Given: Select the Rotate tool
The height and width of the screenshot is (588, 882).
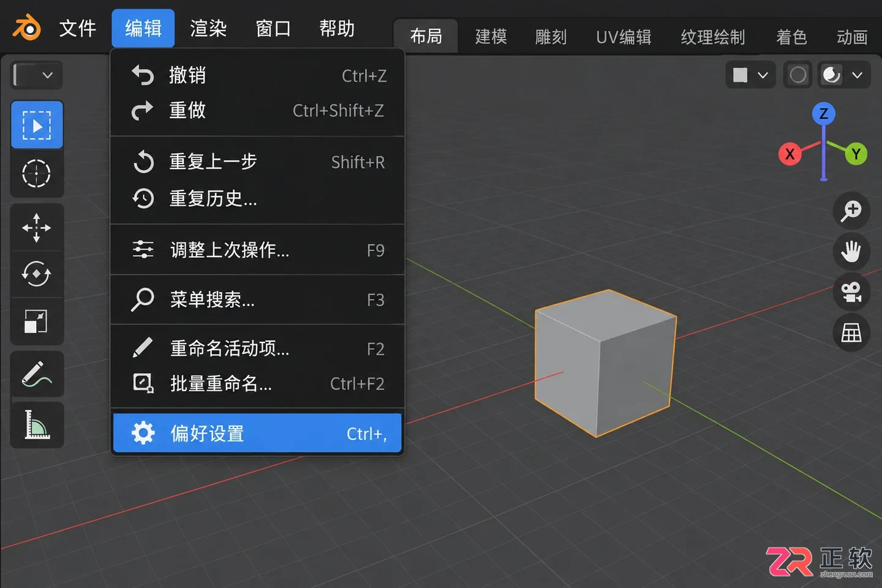Looking at the screenshot, I should click(37, 274).
